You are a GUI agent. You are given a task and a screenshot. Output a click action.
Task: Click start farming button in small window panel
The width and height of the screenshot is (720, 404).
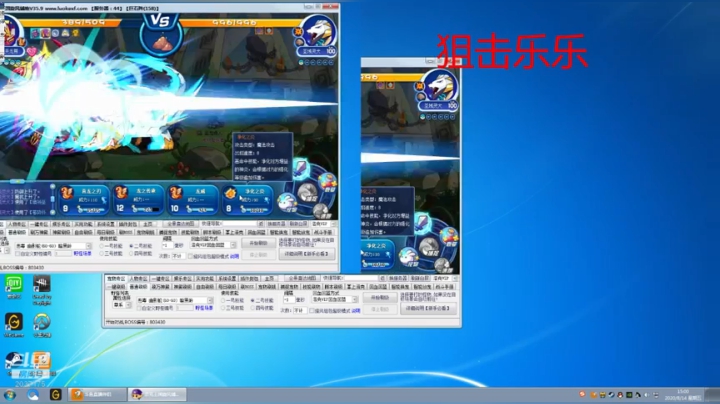tap(380, 298)
